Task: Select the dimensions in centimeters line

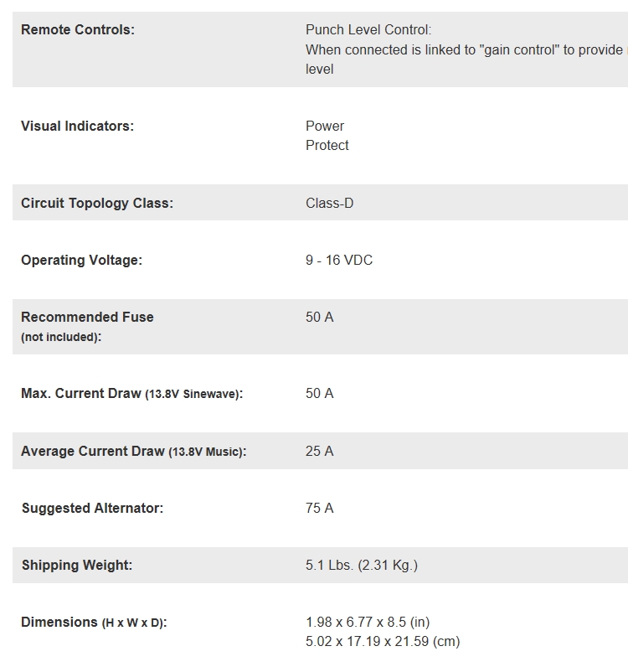Action: click(x=383, y=642)
